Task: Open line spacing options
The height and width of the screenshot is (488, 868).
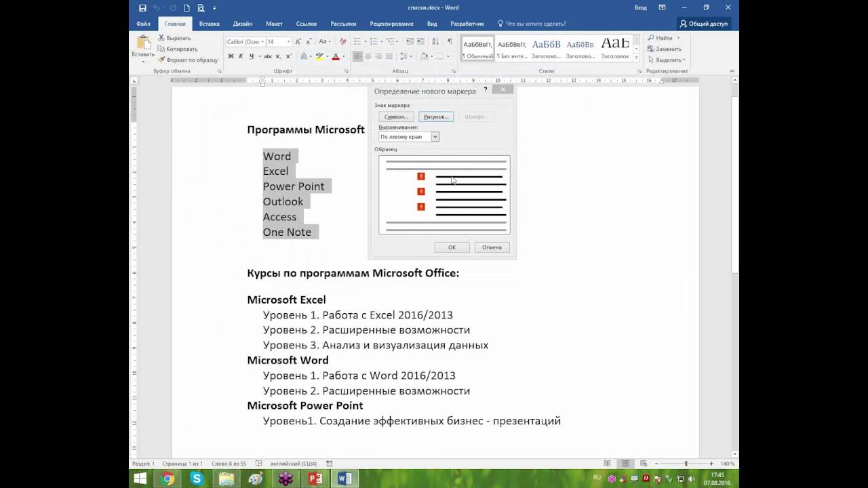Action: tap(405, 56)
